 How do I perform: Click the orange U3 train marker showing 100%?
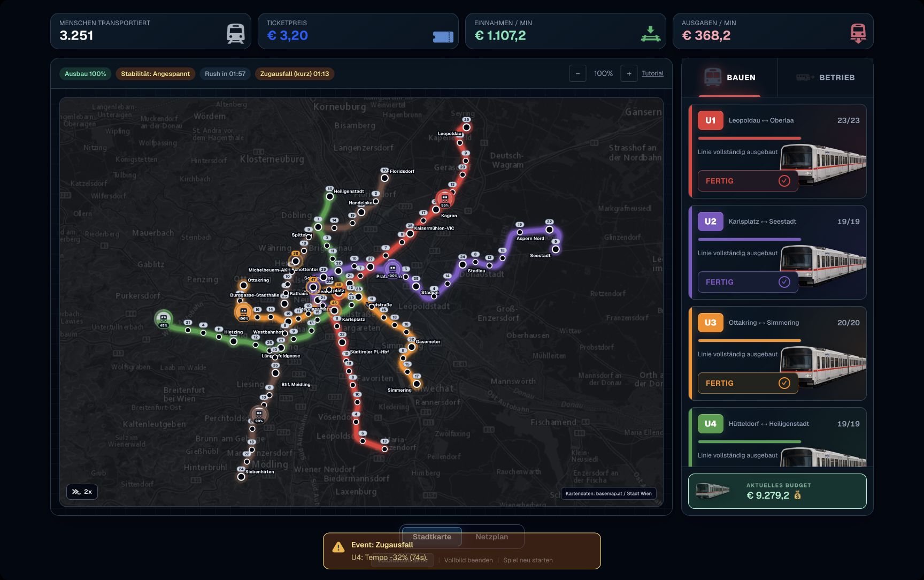(x=243, y=311)
